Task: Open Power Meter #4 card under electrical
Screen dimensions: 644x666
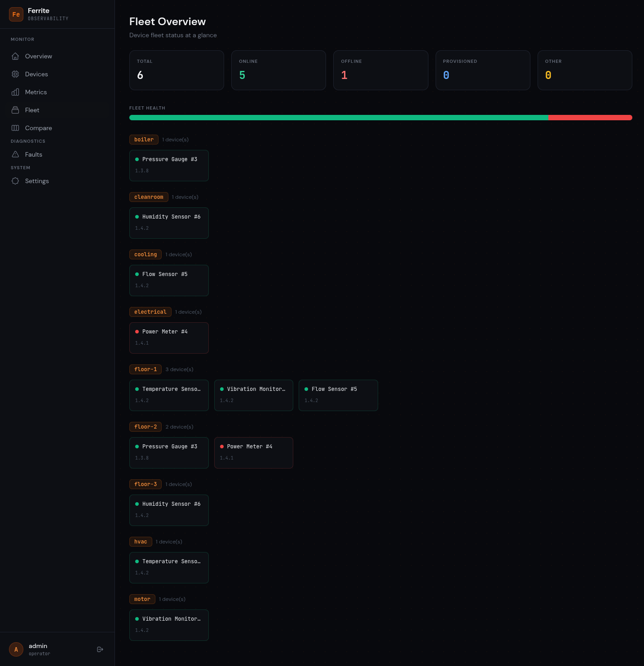Action: 169,337
